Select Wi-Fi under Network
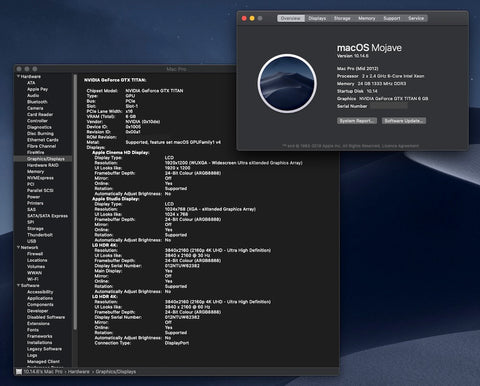480x386 pixels. 33,279
